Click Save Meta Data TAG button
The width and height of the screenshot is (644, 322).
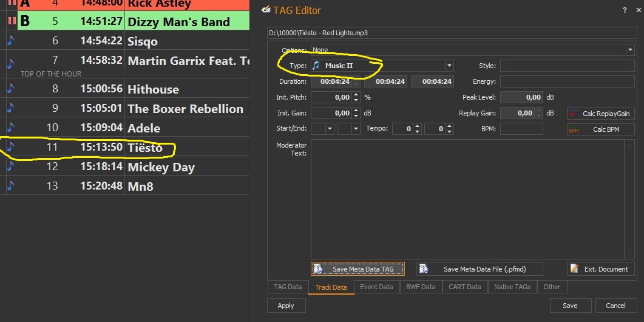click(358, 269)
